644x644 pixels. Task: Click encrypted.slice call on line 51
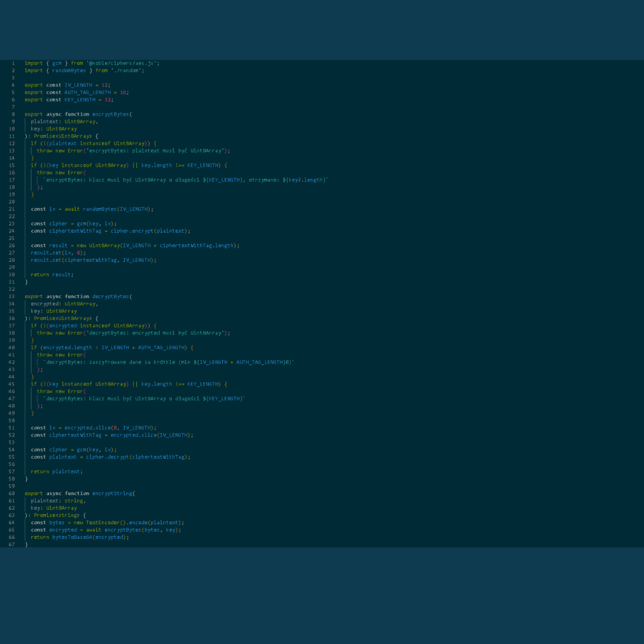88,428
